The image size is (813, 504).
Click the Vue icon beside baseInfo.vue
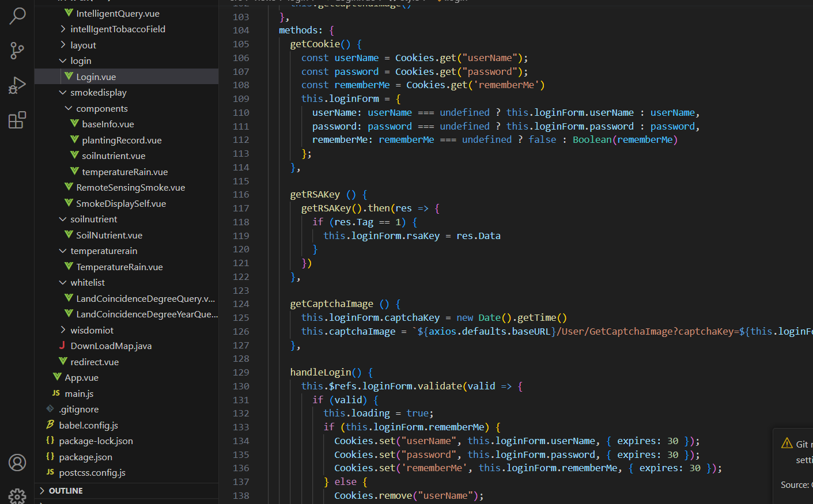tap(74, 123)
